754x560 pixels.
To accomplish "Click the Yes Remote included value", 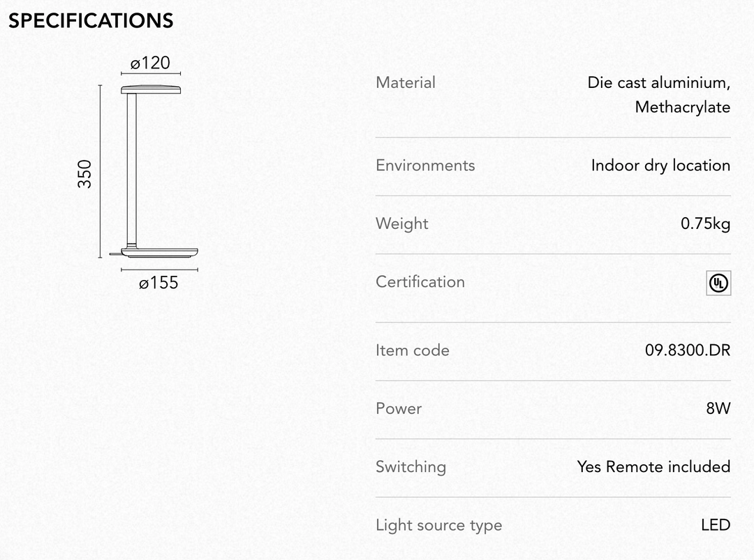I will (654, 466).
